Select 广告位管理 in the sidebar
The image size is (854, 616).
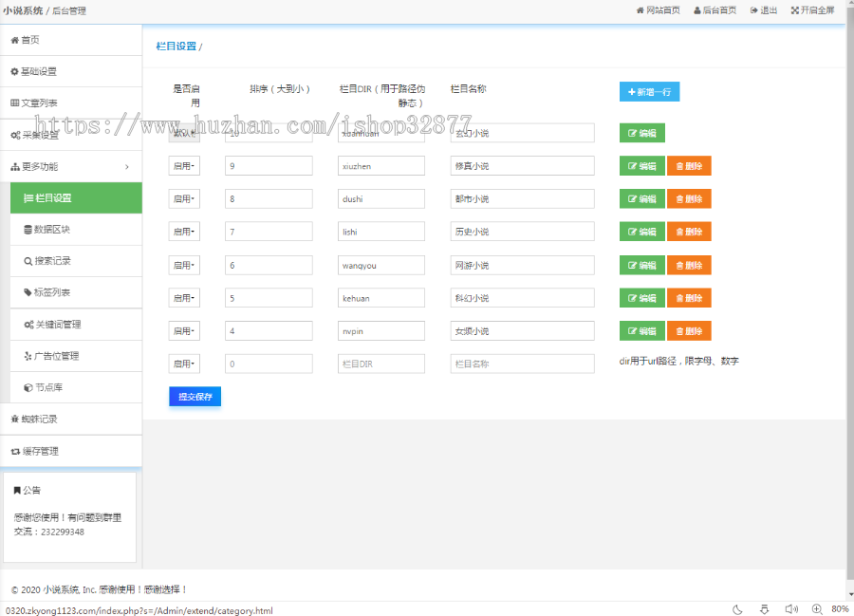[x=56, y=356]
